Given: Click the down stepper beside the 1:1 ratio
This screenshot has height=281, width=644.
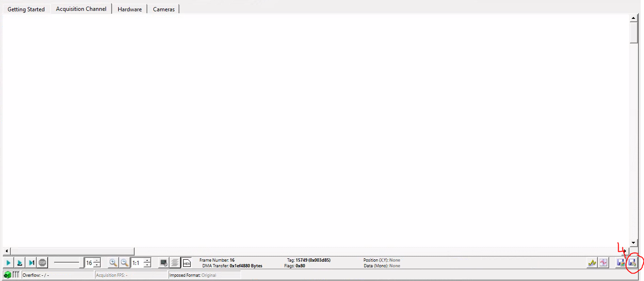Looking at the screenshot, I should pyautogui.click(x=147, y=265).
